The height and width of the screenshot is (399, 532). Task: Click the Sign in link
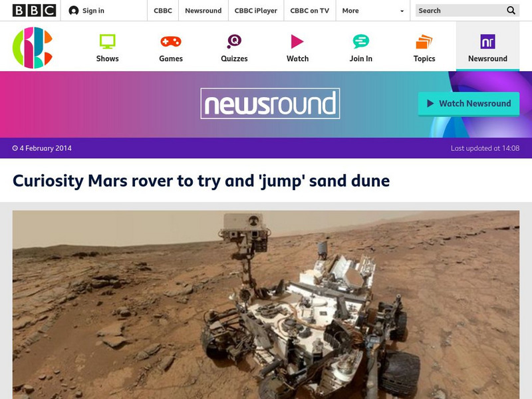click(93, 11)
